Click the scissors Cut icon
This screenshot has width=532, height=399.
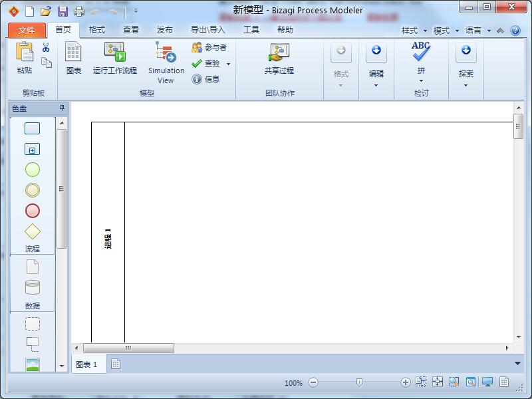coord(46,48)
